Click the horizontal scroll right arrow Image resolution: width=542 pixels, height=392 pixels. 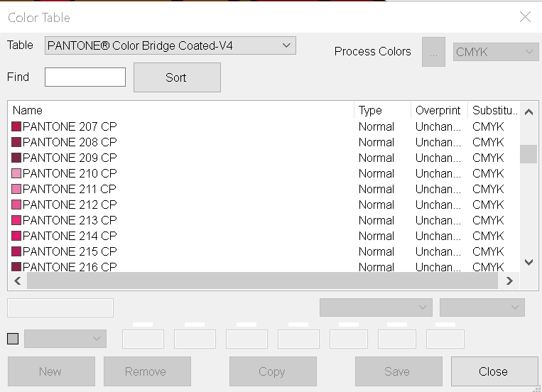tap(509, 281)
